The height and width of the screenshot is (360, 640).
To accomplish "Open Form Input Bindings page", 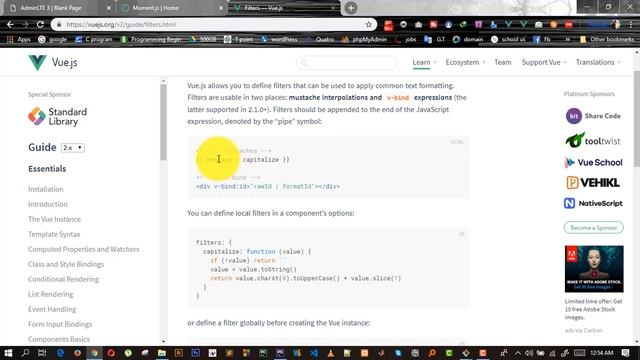I will (x=60, y=324).
